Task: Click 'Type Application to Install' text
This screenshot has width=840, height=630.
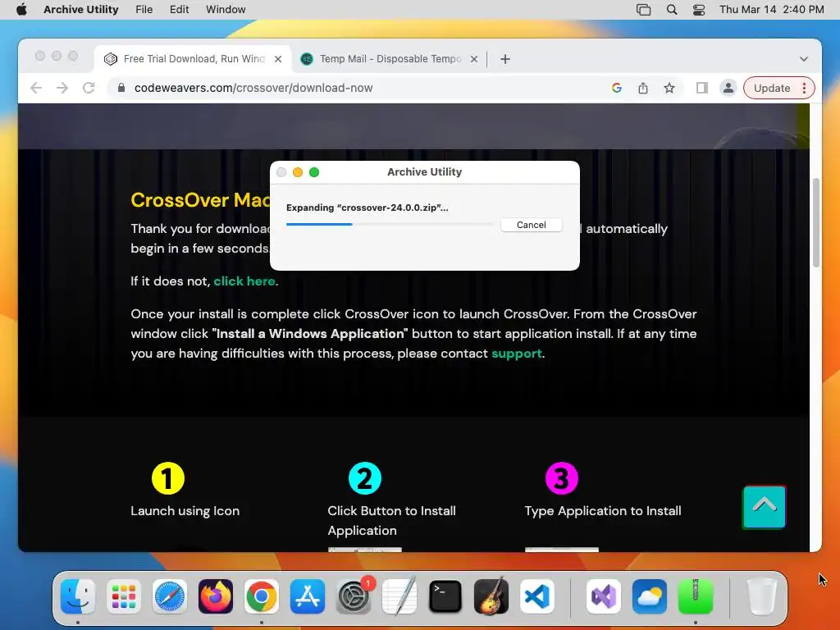Action: [603, 511]
